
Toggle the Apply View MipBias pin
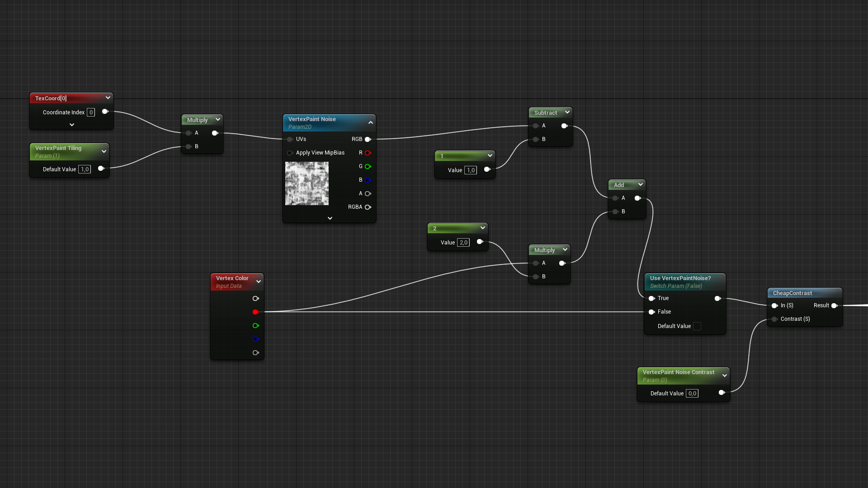coord(290,153)
